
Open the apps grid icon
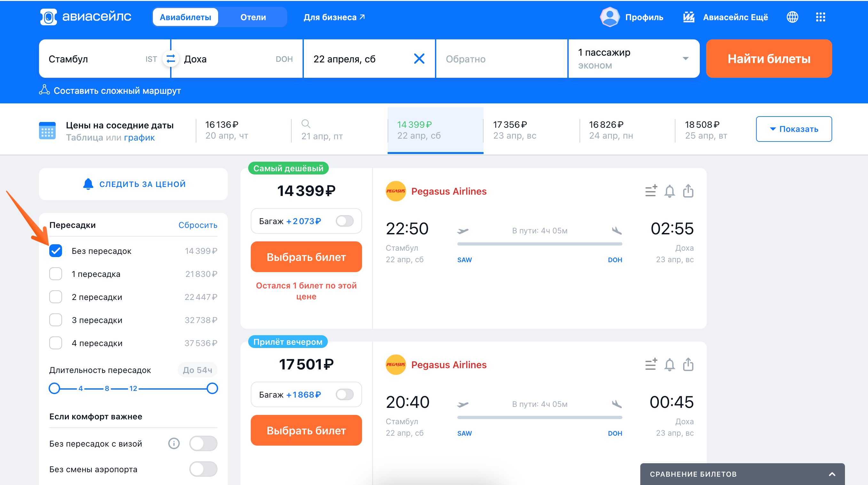[820, 17]
